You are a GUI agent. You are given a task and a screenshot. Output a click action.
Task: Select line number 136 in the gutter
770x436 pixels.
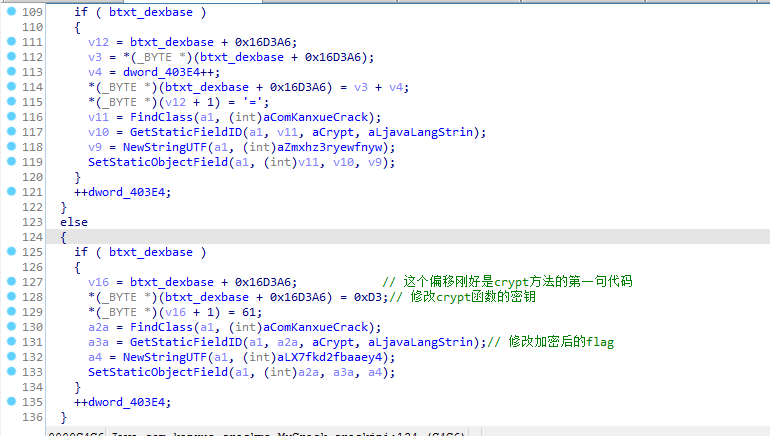pos(32,417)
